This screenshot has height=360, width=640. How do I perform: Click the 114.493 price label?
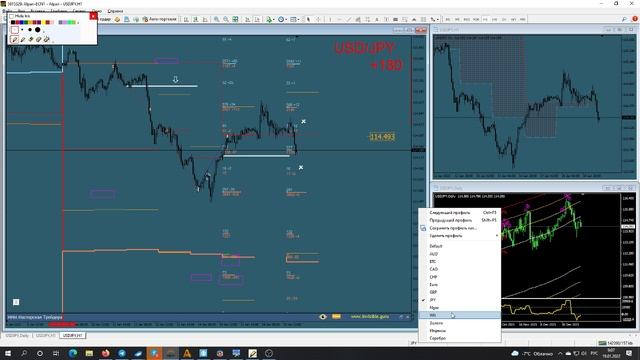382,137
